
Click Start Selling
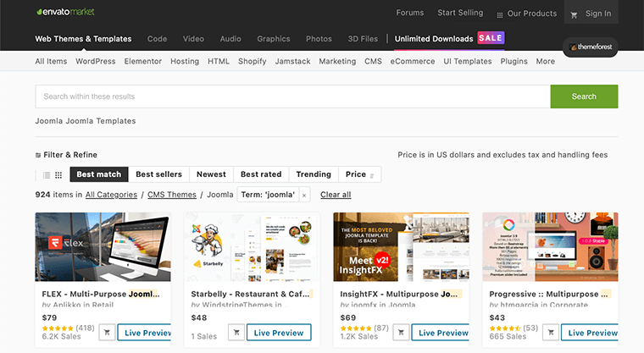click(x=460, y=13)
